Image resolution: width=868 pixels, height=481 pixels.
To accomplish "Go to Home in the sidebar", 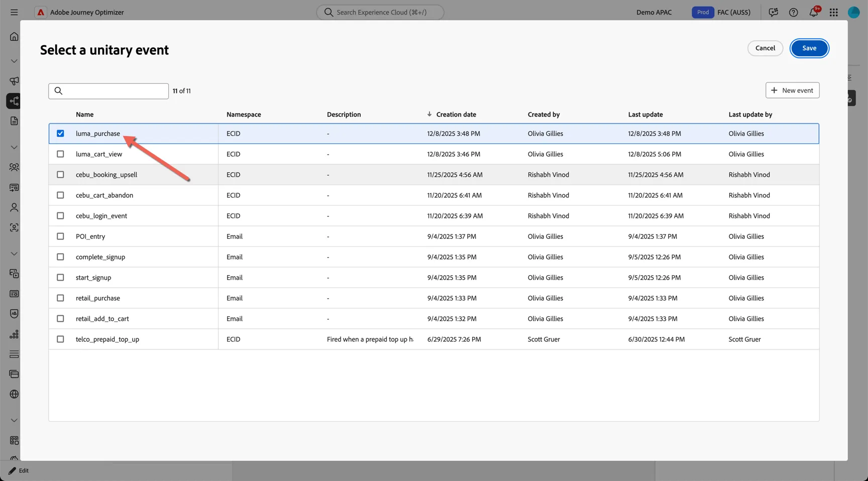I will click(x=14, y=37).
